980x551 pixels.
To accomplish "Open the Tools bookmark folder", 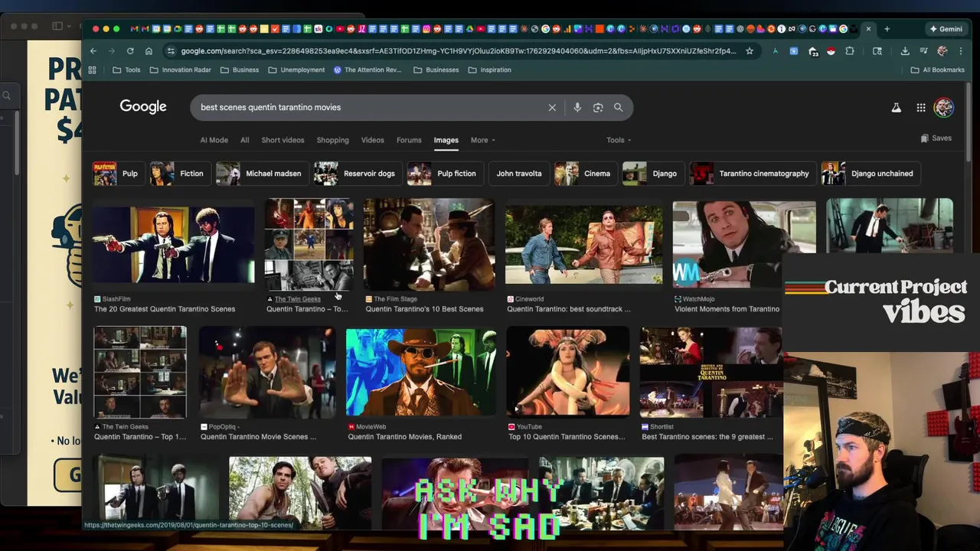I will (x=126, y=70).
